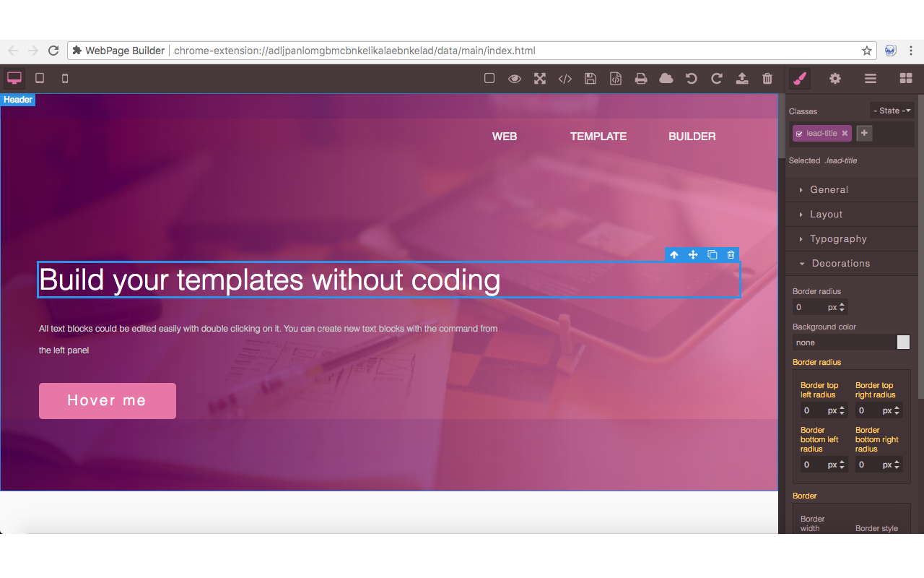Toggle the lead-title class checkbox
This screenshot has width=924, height=578.
798,134
